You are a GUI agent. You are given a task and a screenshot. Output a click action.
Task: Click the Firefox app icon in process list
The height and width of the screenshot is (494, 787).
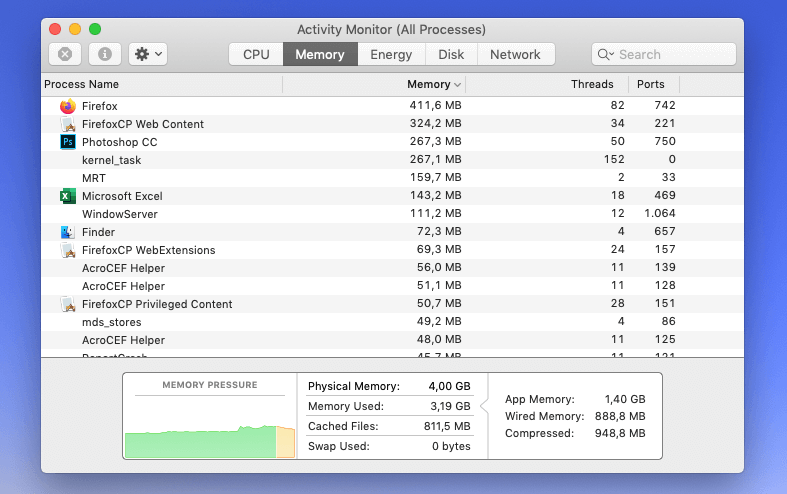point(67,106)
